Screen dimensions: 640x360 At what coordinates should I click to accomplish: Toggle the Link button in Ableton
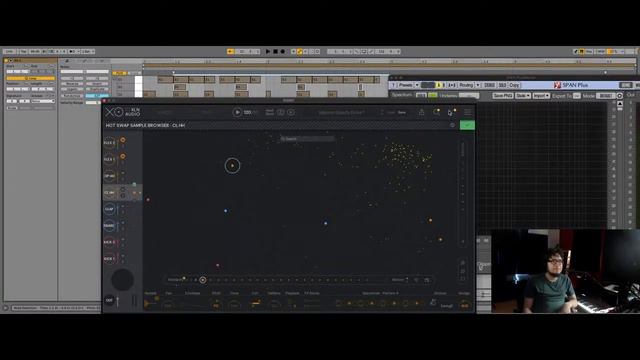point(9,51)
